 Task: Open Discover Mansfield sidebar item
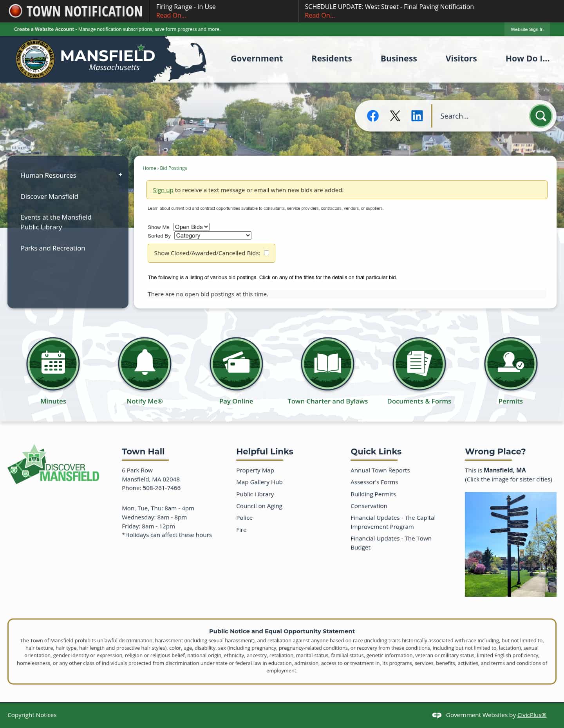(x=49, y=196)
